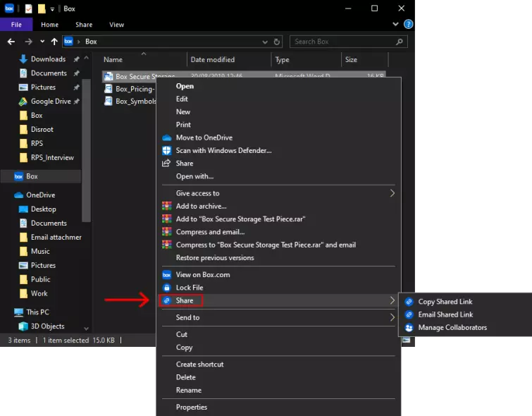Choose Restore previous versions
Viewport: 532px width, 416px height.
(215, 258)
